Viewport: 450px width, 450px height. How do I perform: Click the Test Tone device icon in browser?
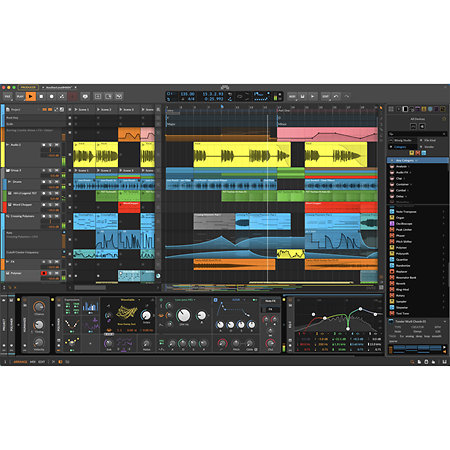392,313
